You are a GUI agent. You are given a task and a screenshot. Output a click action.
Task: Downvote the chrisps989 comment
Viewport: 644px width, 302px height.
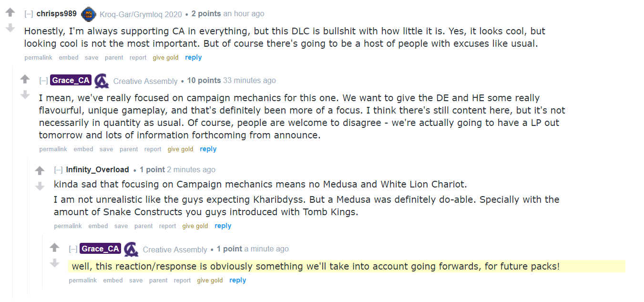pos(10,28)
